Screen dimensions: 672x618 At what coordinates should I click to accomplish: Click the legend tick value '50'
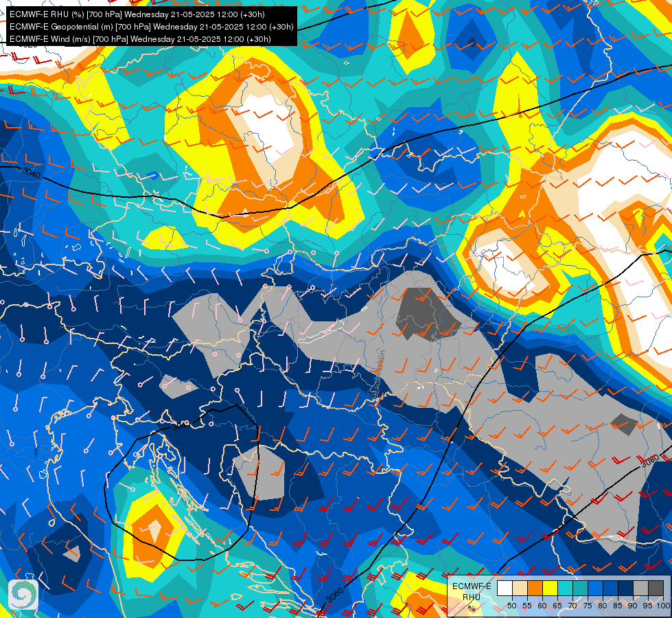click(x=512, y=606)
